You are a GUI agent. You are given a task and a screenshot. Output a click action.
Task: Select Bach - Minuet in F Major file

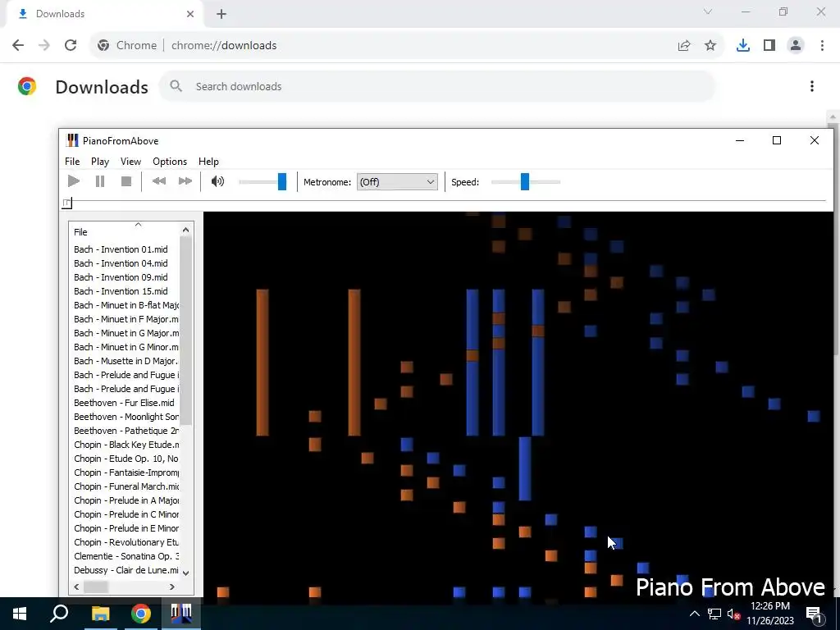coord(125,319)
